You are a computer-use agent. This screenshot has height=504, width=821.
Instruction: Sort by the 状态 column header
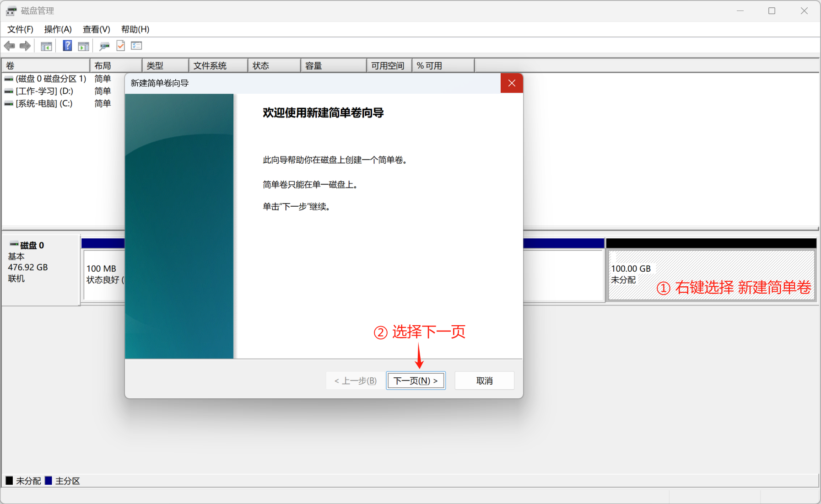pyautogui.click(x=274, y=66)
